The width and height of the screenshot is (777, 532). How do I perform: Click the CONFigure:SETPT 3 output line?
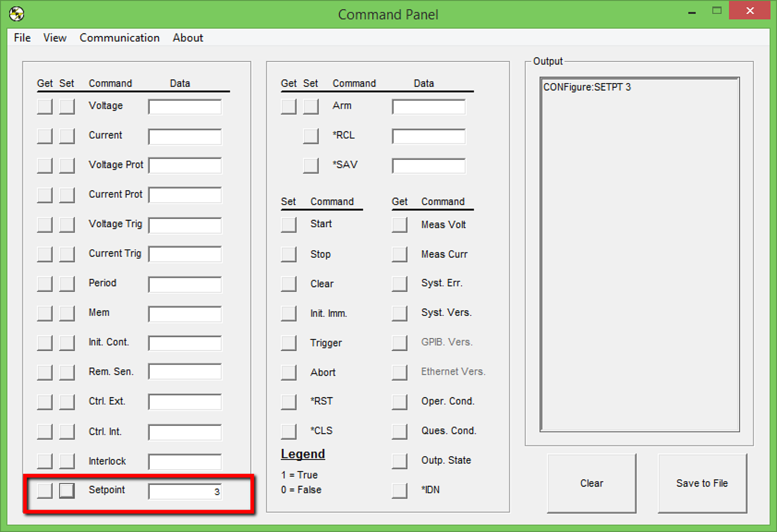pos(587,87)
